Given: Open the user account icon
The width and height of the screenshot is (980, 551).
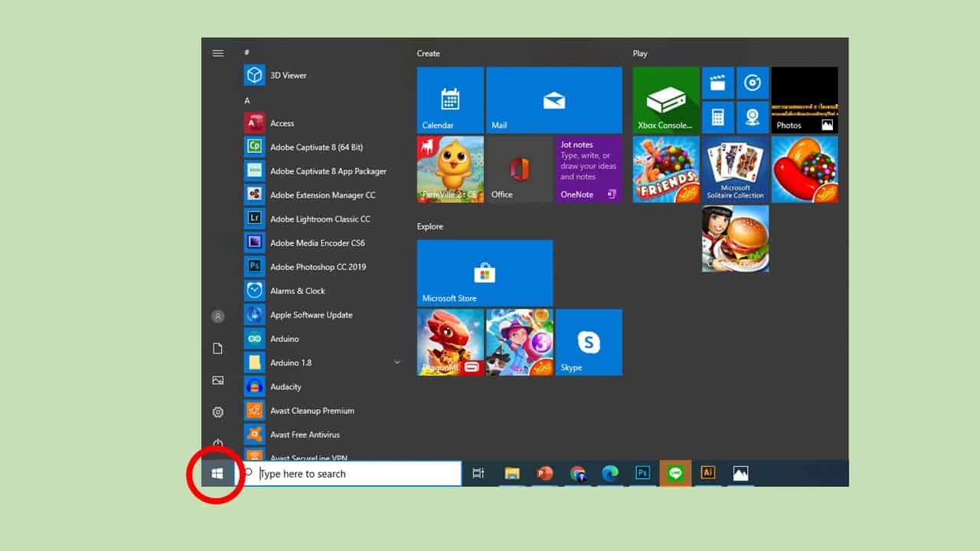Looking at the screenshot, I should (218, 316).
